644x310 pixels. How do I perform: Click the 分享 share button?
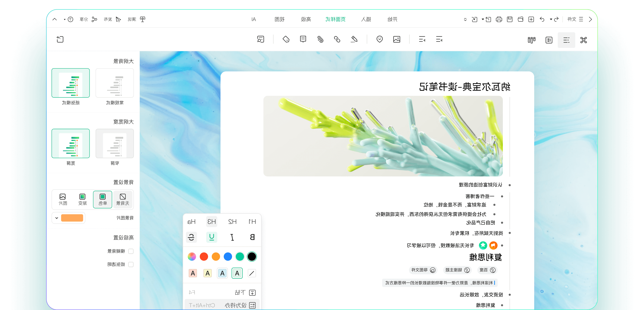tap(88, 19)
